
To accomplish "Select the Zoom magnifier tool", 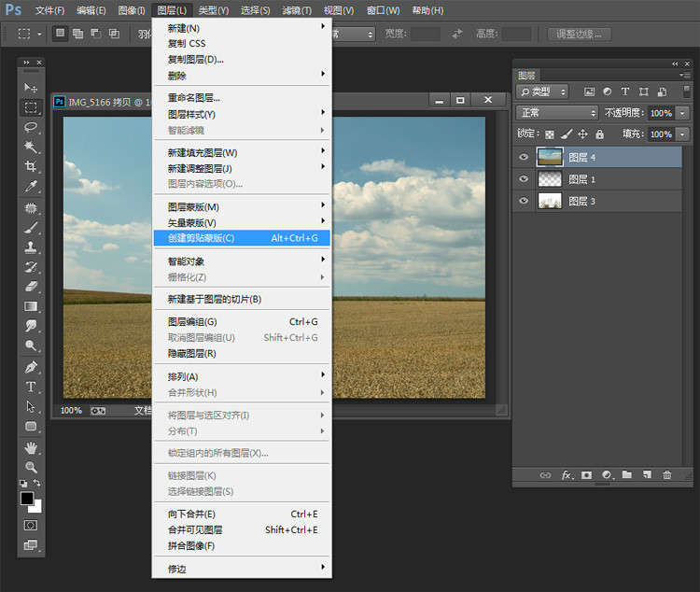I will click(x=31, y=466).
